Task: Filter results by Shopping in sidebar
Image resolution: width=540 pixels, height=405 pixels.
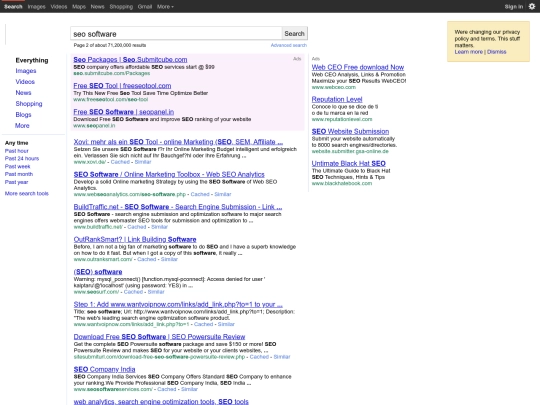Action: click(x=29, y=104)
